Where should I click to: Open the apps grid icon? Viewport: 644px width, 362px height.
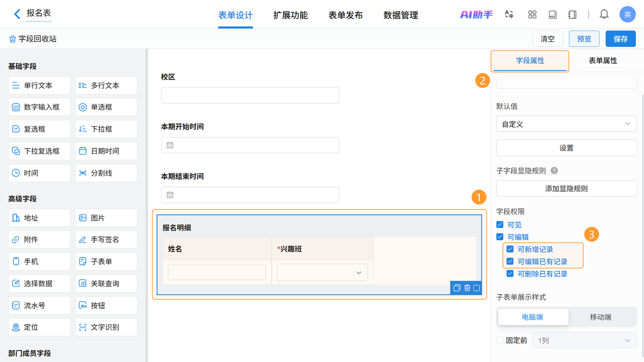532,14
